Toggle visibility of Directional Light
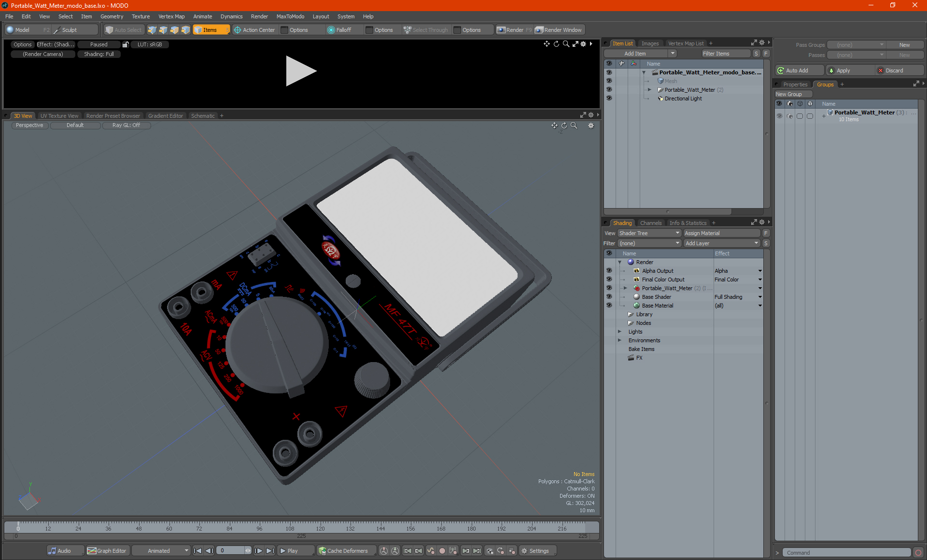The image size is (927, 560). 609,98
